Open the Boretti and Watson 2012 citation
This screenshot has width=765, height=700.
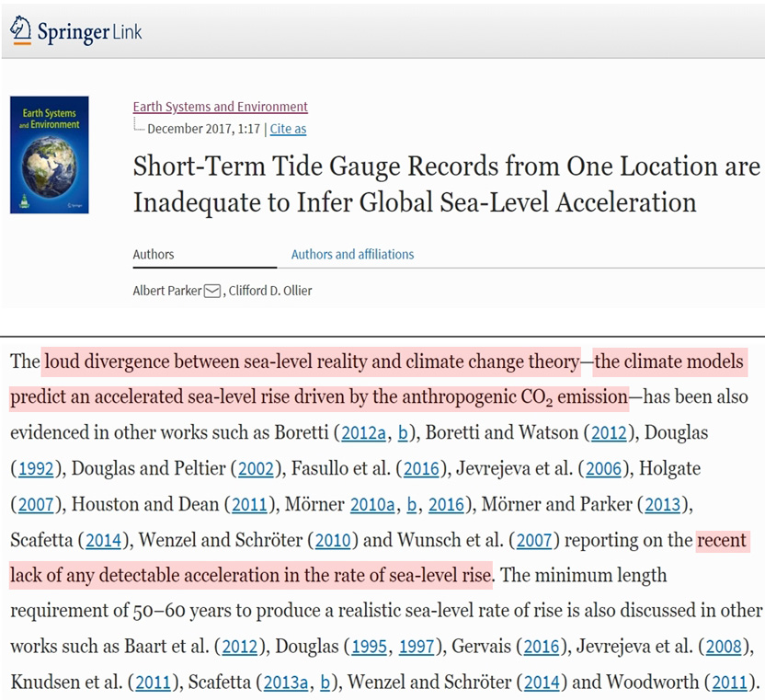point(609,433)
